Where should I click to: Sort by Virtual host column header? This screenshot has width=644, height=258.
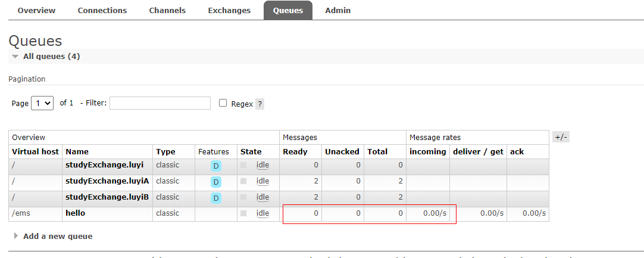[x=35, y=151]
